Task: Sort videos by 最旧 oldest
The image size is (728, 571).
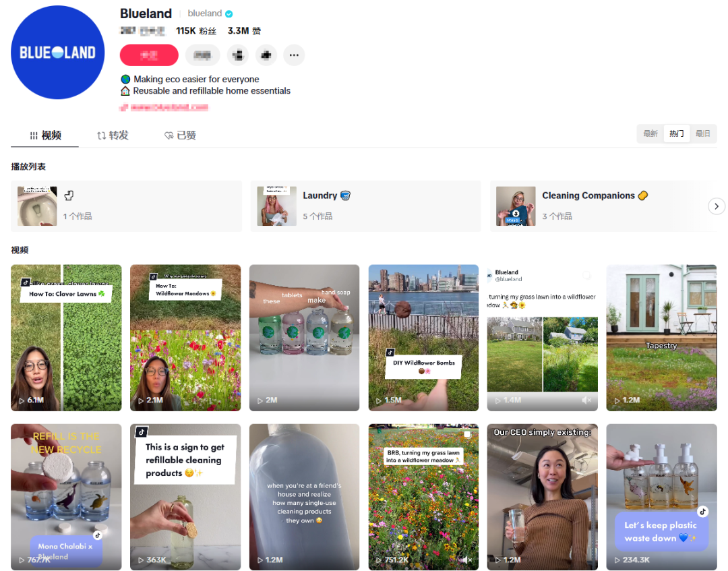Action: point(703,133)
